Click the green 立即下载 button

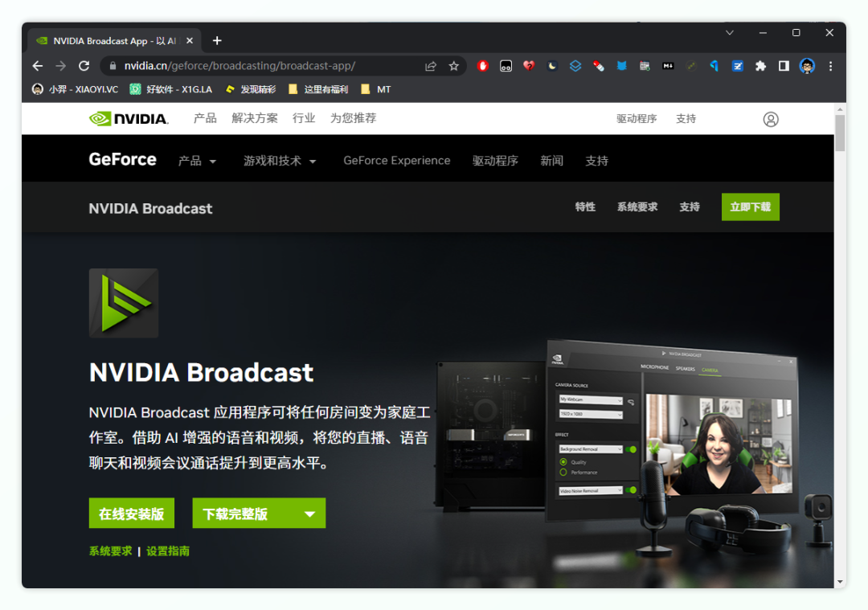pyautogui.click(x=750, y=207)
